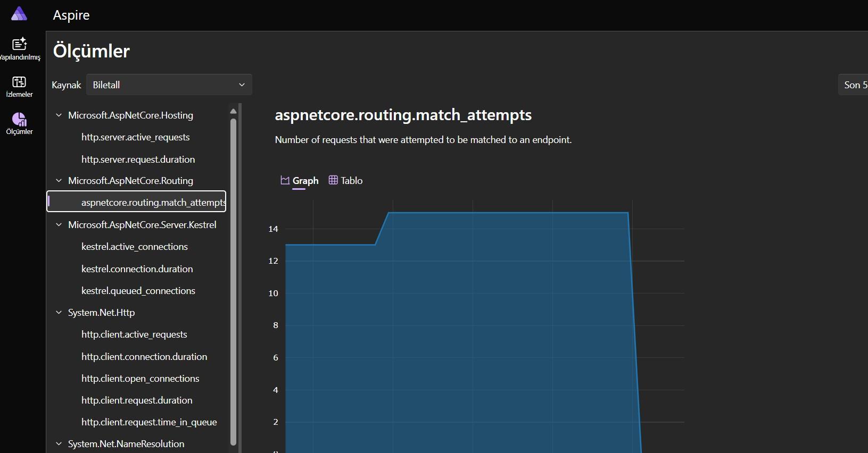The height and width of the screenshot is (453, 868).
Task: Collapse the System.Net.NameResolution group
Action: click(x=59, y=444)
